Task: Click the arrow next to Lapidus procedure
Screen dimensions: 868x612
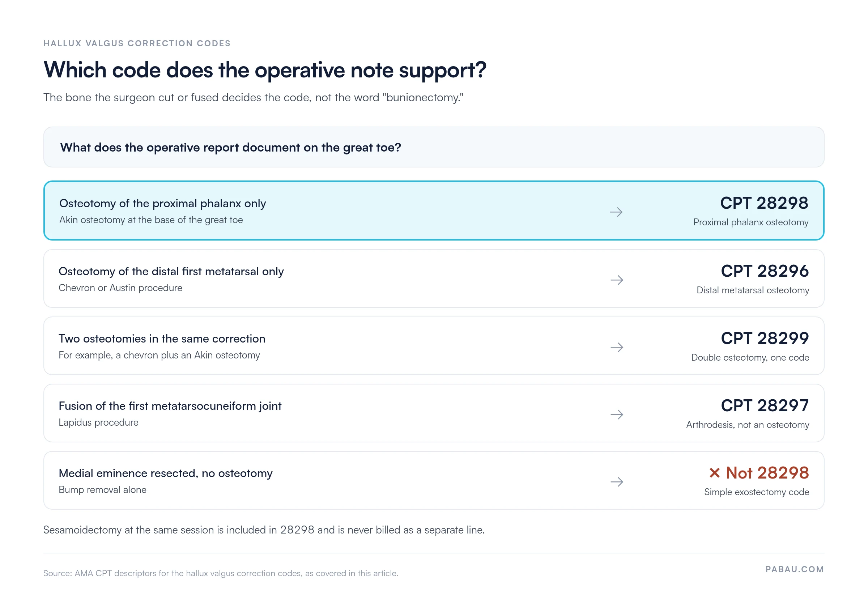Action: click(x=617, y=415)
